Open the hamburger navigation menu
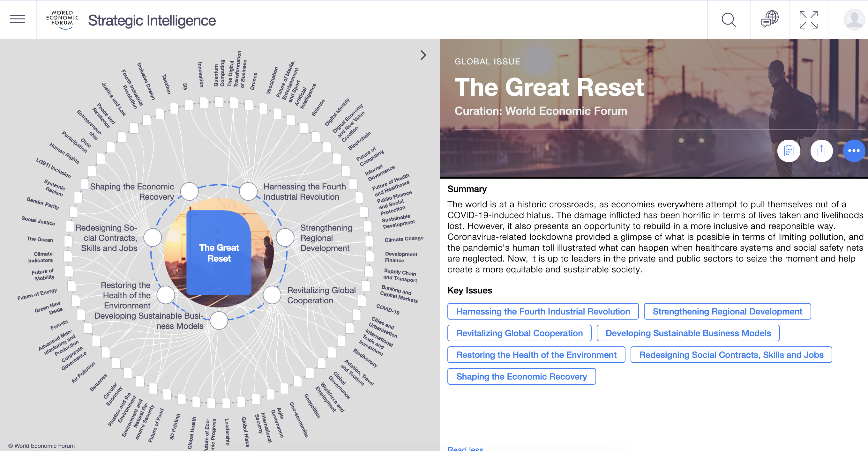Viewport: 868px width, 451px height. [18, 19]
